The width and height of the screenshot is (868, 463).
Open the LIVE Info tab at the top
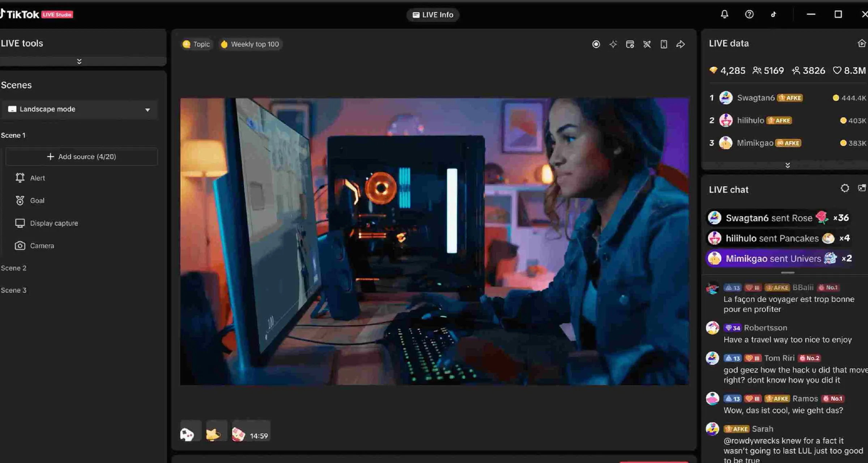(433, 15)
